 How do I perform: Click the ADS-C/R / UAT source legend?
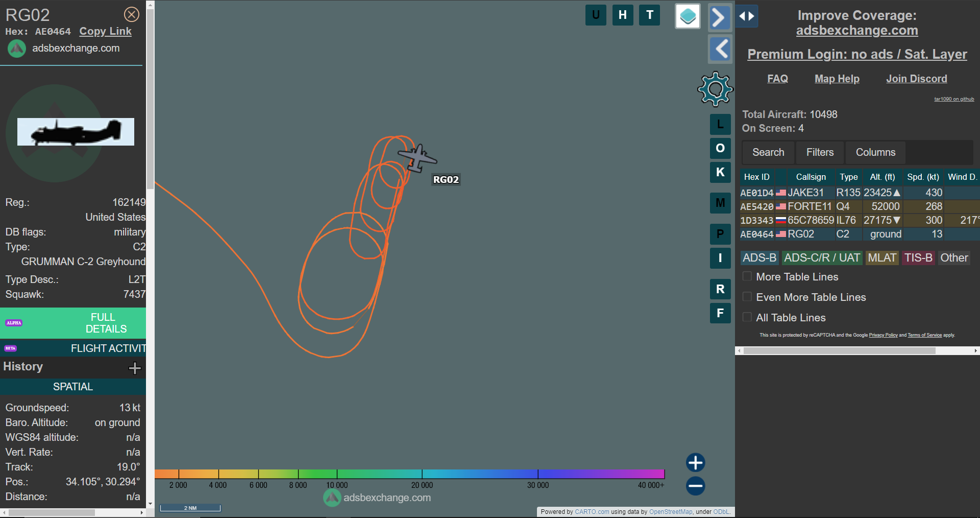822,258
